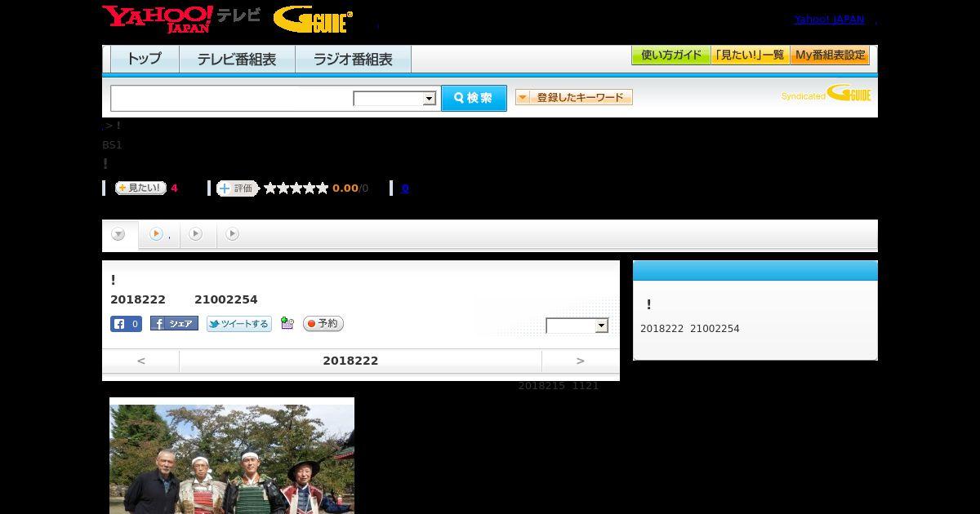
Task: Open the Syndicated G-GUIDE logo
Action: pyautogui.click(x=826, y=93)
